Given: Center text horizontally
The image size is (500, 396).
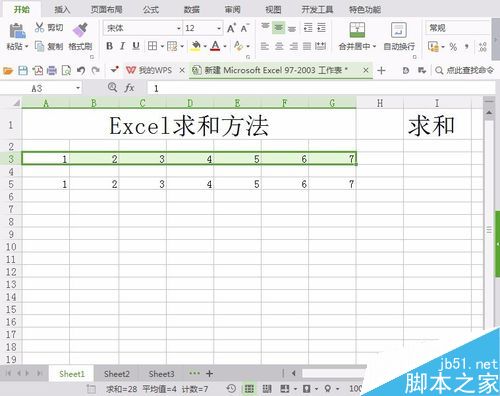Looking at the screenshot, I should [279, 46].
